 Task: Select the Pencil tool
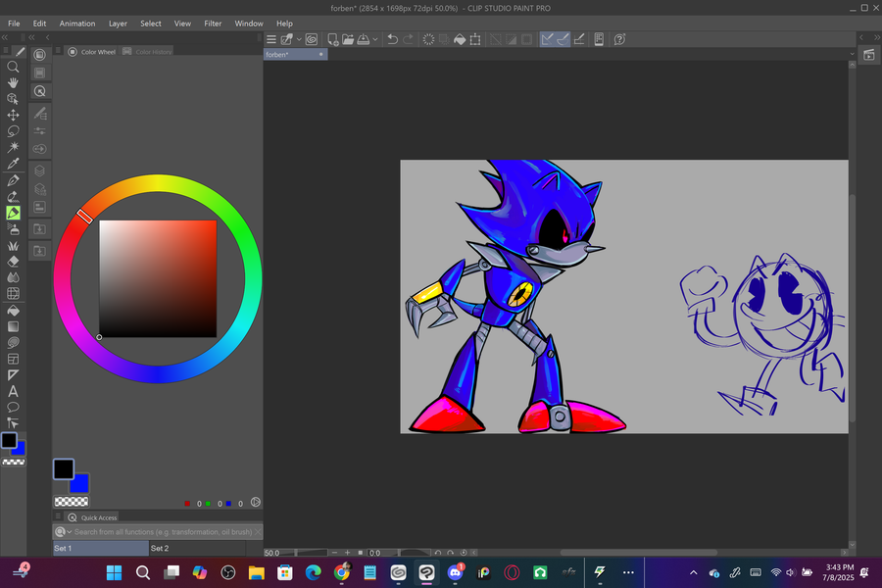coord(13,197)
